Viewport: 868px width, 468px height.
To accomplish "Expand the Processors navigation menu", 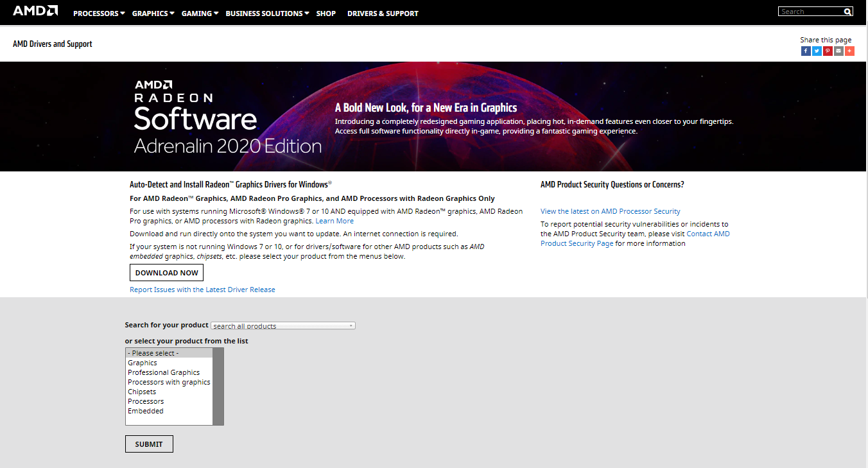I will (x=99, y=13).
